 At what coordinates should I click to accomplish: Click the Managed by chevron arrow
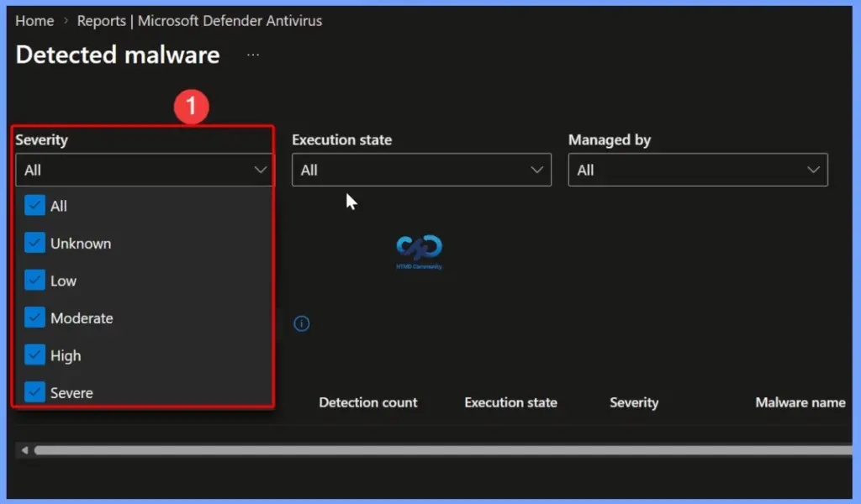coord(813,170)
